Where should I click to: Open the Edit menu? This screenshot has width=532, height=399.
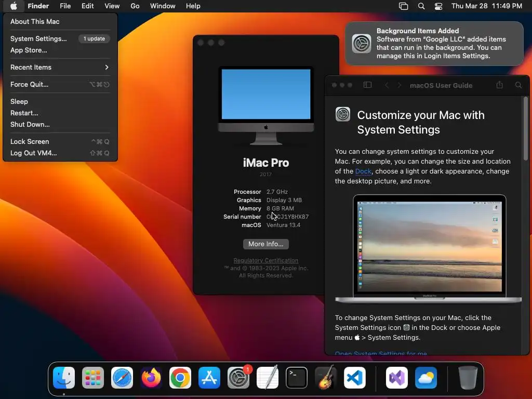tap(87, 6)
